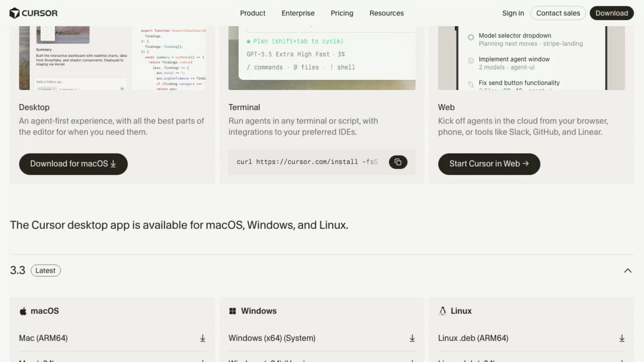
Task: Click Download for macOS button
Action: pos(73,164)
